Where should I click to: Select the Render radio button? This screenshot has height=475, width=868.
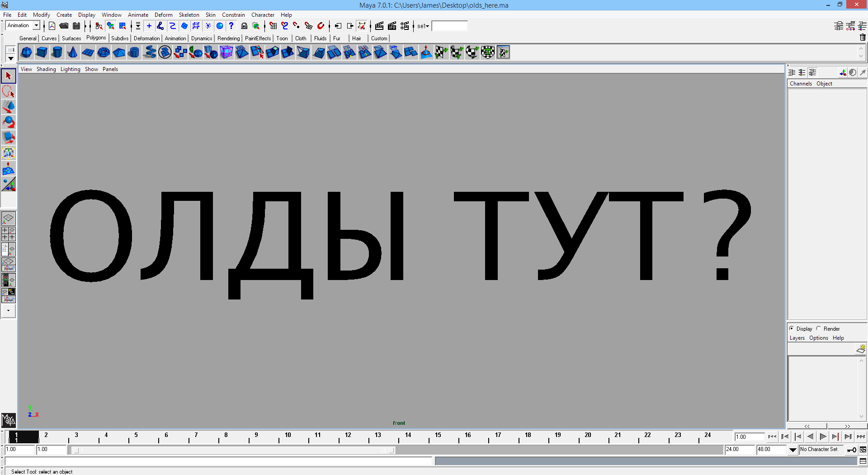click(819, 328)
